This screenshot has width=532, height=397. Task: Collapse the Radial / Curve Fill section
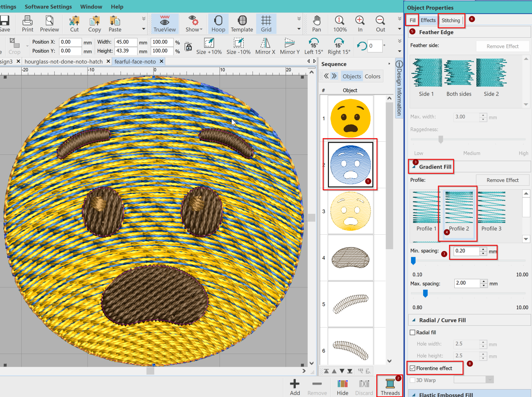coord(414,320)
